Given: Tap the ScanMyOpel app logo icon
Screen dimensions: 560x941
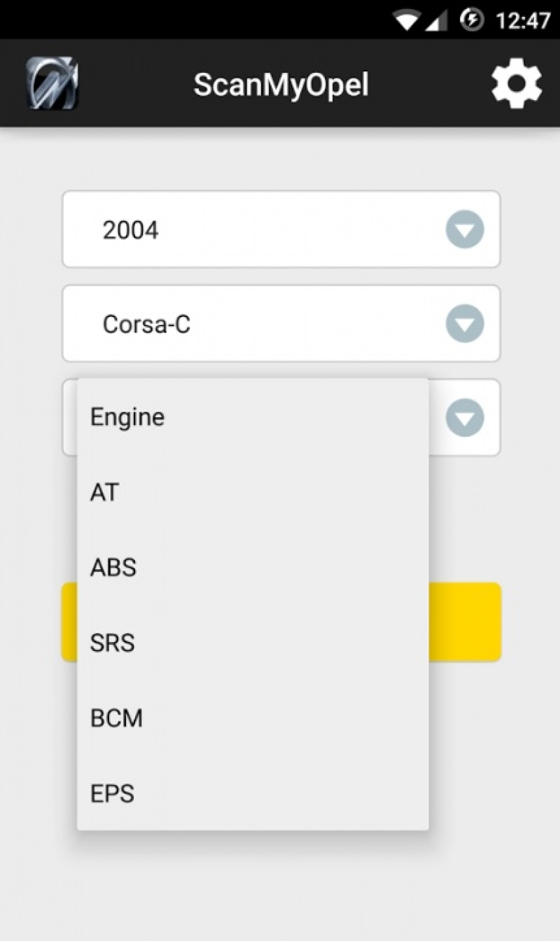Looking at the screenshot, I should [x=52, y=84].
